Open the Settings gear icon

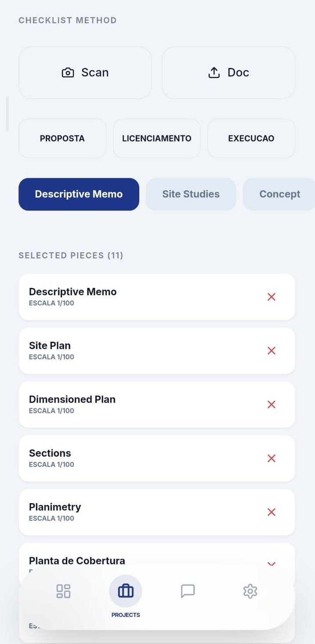coord(250,591)
